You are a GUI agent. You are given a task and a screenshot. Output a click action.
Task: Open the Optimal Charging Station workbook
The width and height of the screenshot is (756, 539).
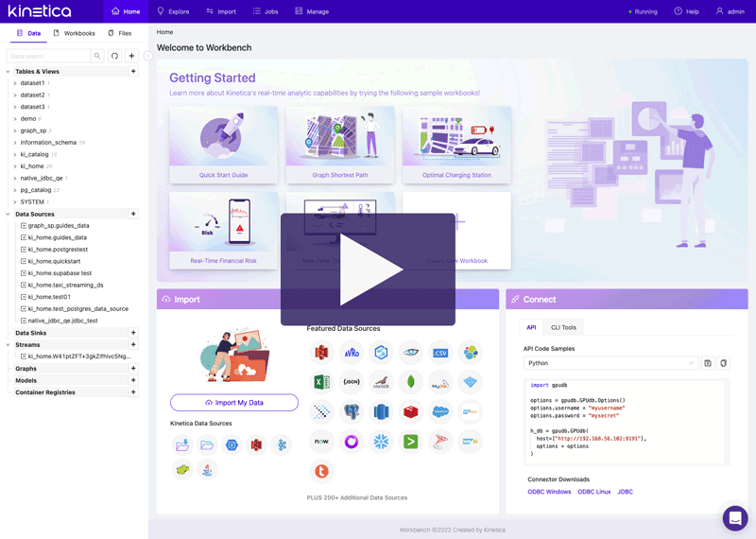[457, 145]
